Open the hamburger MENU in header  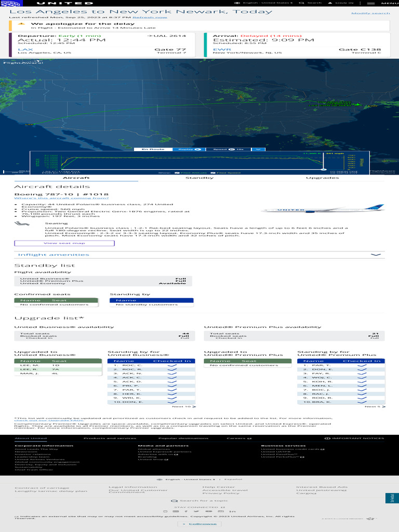382,3
